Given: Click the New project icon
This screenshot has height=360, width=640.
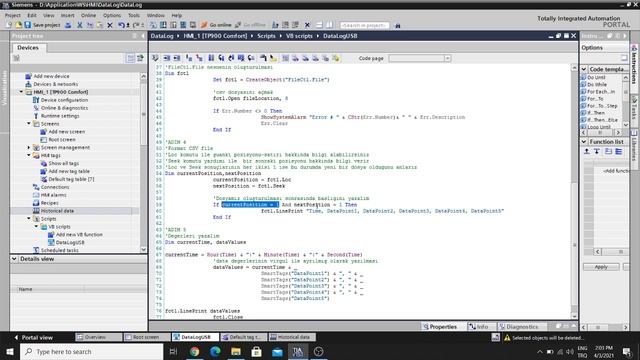Looking at the screenshot, I should [x=9, y=25].
